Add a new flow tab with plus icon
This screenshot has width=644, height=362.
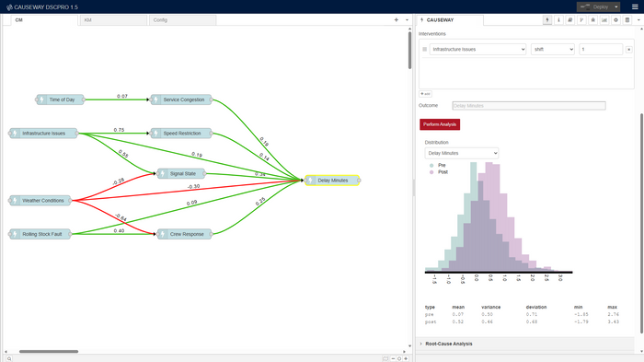396,19
